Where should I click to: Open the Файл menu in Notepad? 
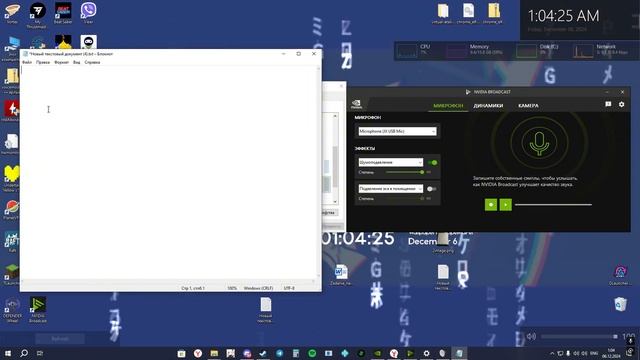click(27, 62)
